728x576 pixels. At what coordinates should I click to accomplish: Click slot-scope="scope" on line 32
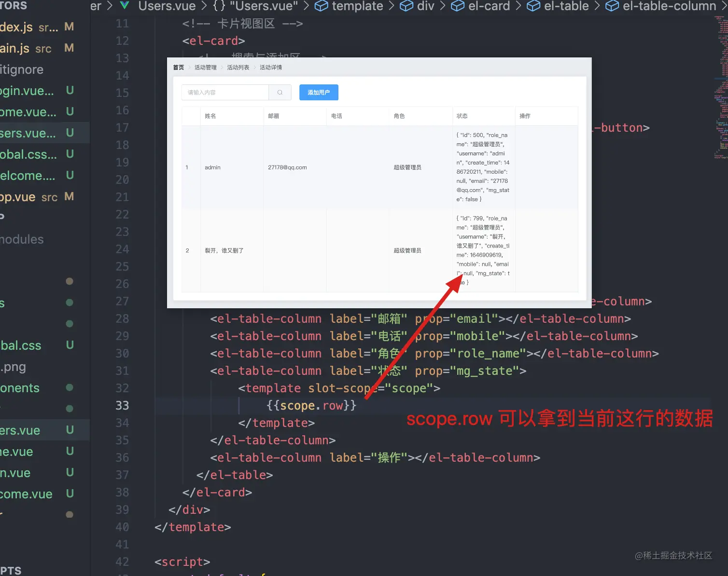pos(371,388)
